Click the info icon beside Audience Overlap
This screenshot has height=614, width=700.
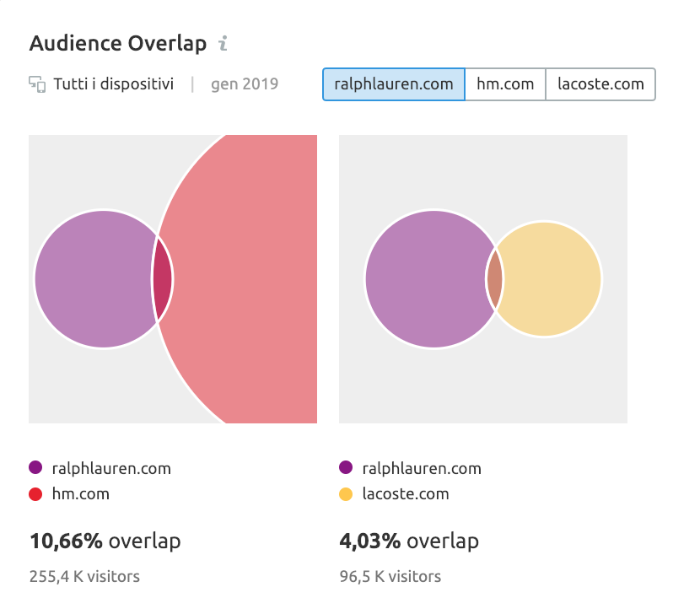[x=223, y=44]
